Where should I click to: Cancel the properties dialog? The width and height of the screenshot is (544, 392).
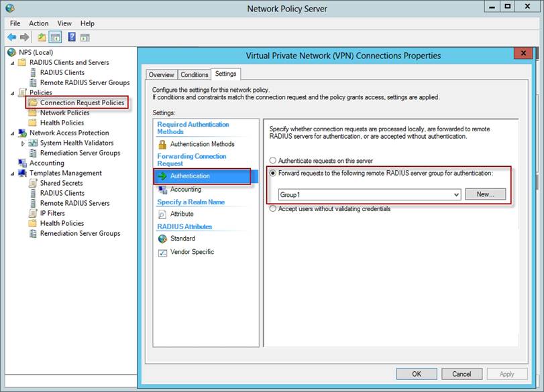pyautogui.click(x=461, y=374)
